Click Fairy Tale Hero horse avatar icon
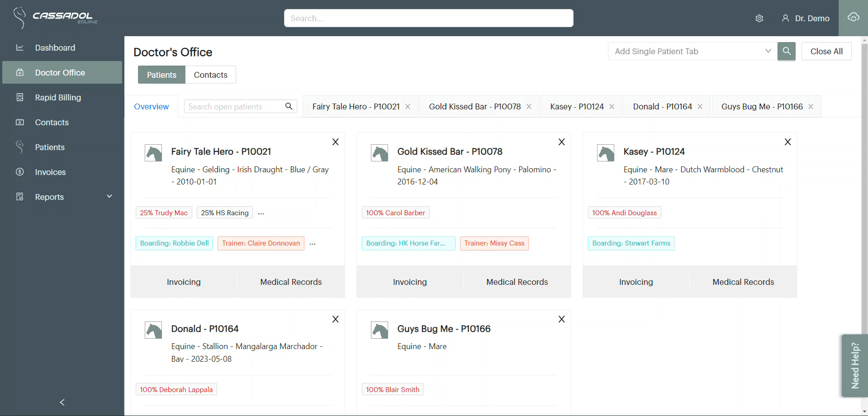868x416 pixels. click(153, 153)
